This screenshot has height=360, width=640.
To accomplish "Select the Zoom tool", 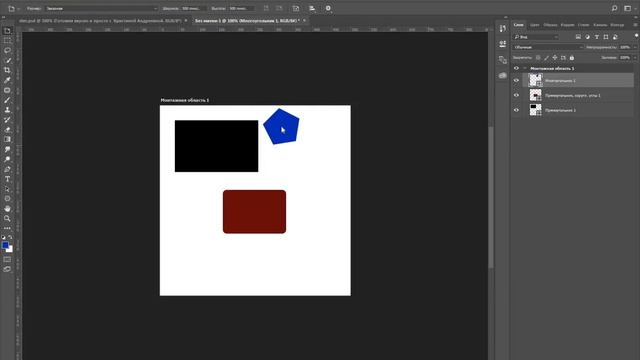I will pos(7,218).
